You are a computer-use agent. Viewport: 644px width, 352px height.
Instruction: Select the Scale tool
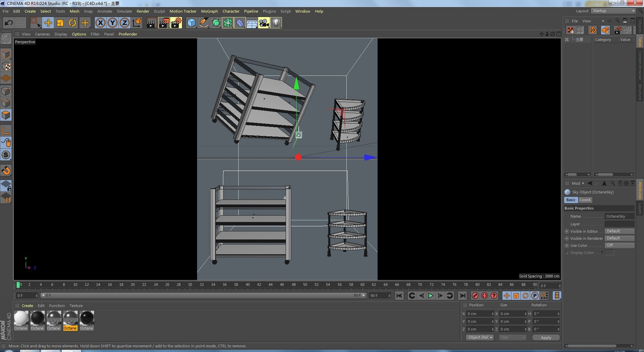(x=60, y=23)
